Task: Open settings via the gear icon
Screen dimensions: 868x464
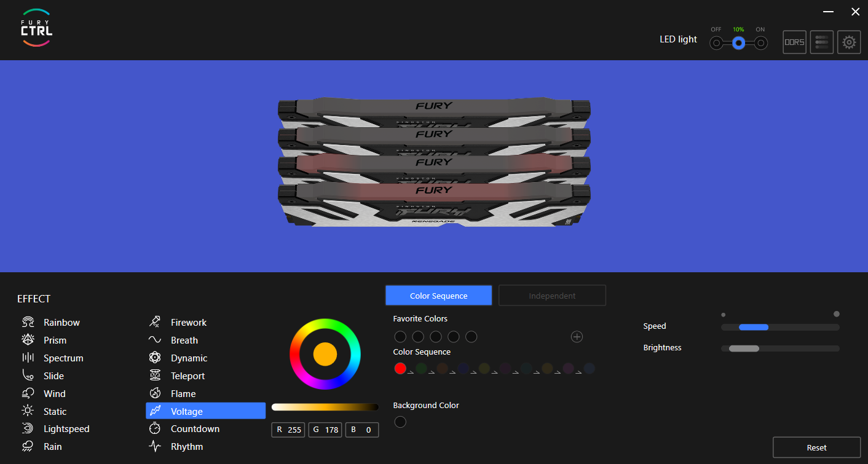Action: 849,42
